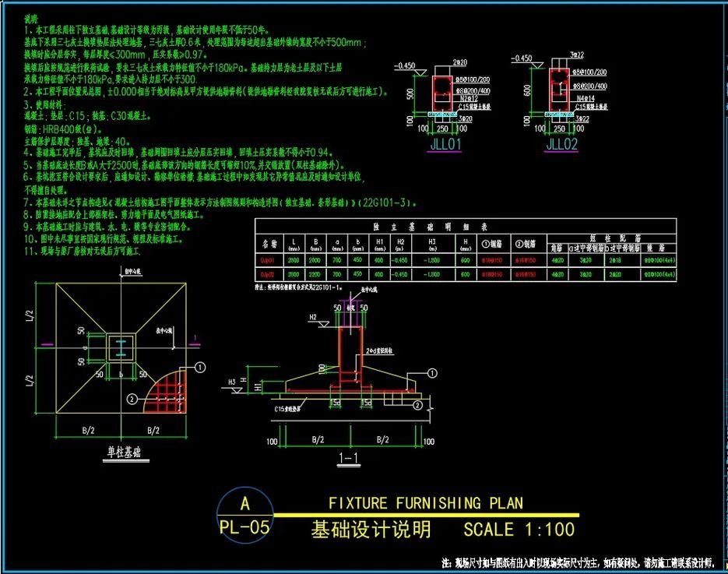
Task: Click the H3 elevation marker in section 1-1
Action: point(232,381)
